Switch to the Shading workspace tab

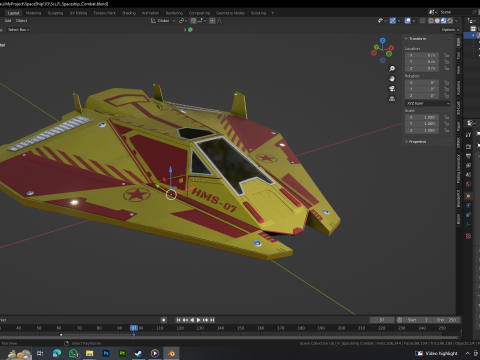pyautogui.click(x=129, y=13)
